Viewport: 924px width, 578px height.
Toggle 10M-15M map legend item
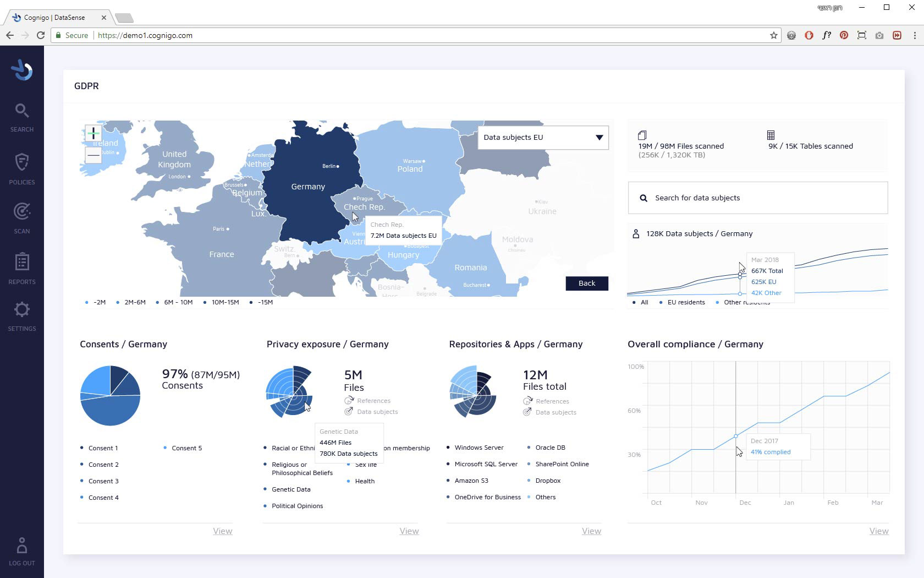click(221, 302)
